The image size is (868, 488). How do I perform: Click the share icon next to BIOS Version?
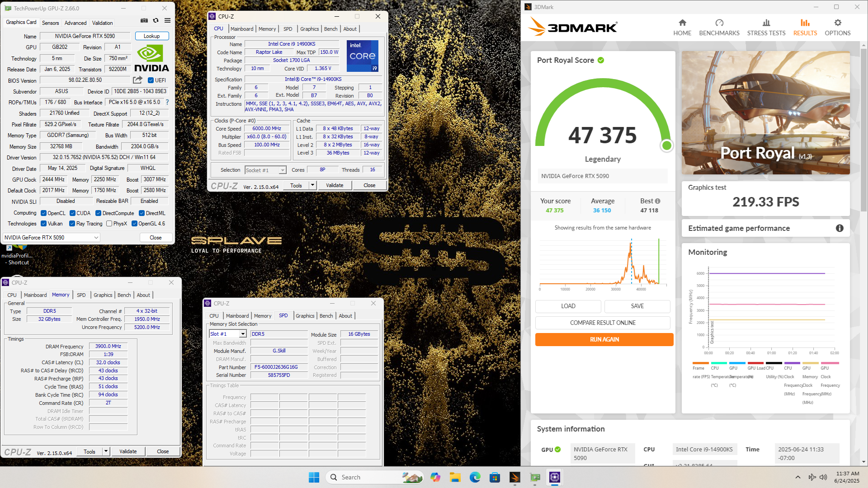coord(137,80)
